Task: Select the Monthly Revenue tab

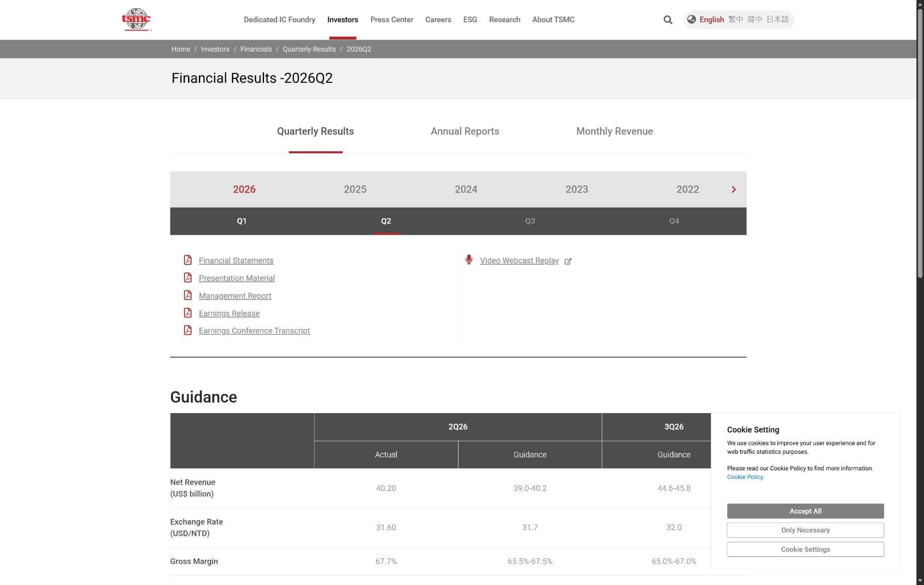Action: [614, 131]
